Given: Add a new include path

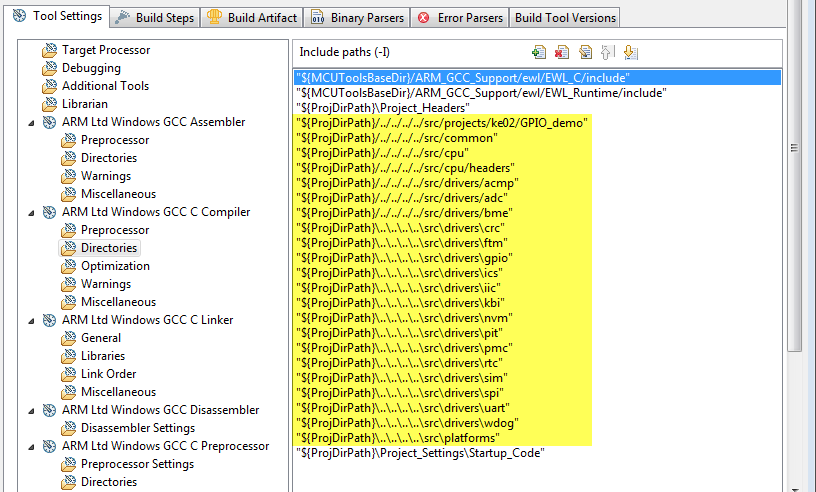Looking at the screenshot, I should 539,52.
